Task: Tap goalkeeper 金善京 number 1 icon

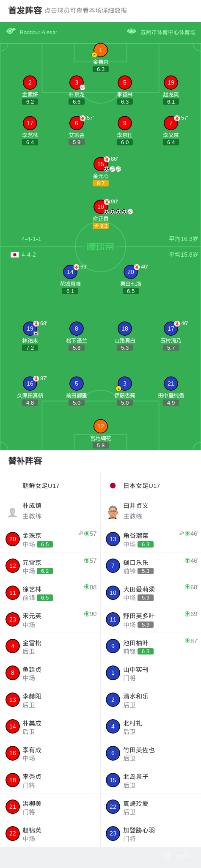Action: point(100,50)
